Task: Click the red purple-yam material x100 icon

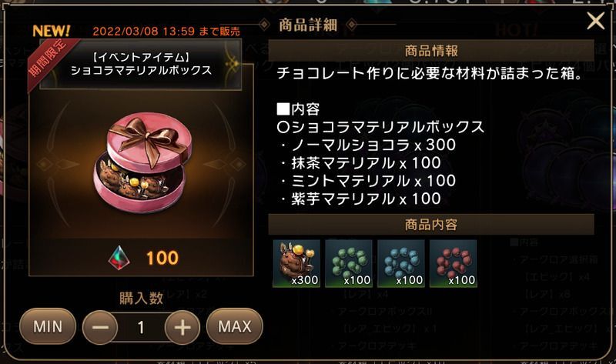Action: [x=453, y=263]
